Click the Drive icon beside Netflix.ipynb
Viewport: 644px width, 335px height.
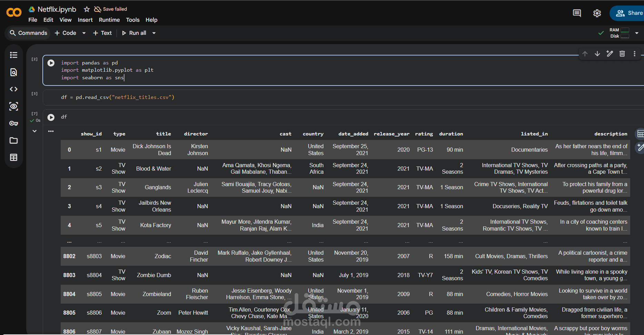point(32,9)
